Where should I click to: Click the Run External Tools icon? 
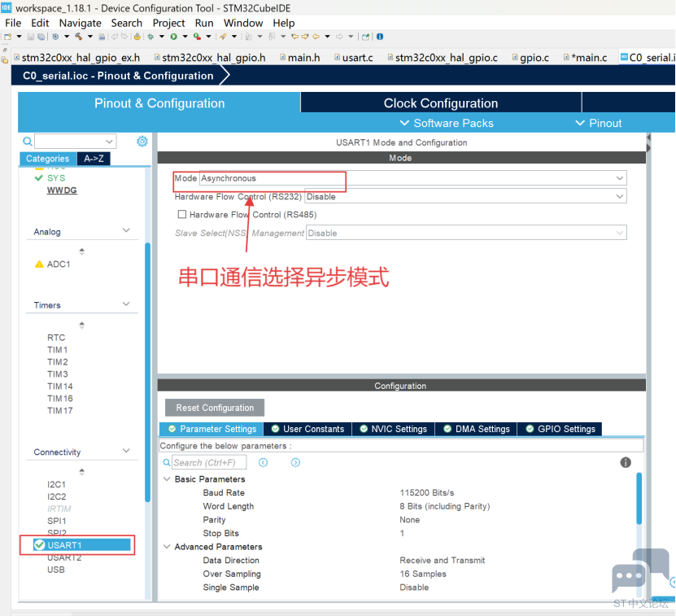point(197,37)
